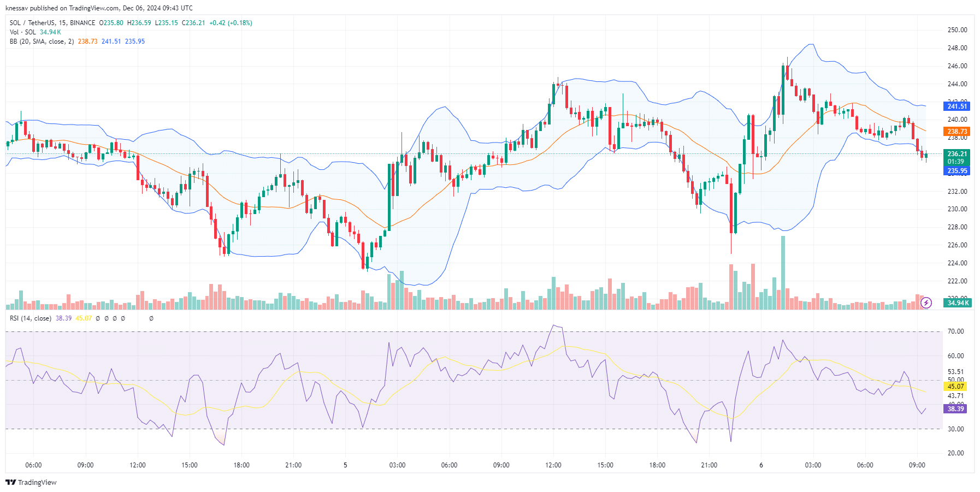Click the Vol · SOL indicator label
This screenshot has height=492, width=980.
click(23, 32)
